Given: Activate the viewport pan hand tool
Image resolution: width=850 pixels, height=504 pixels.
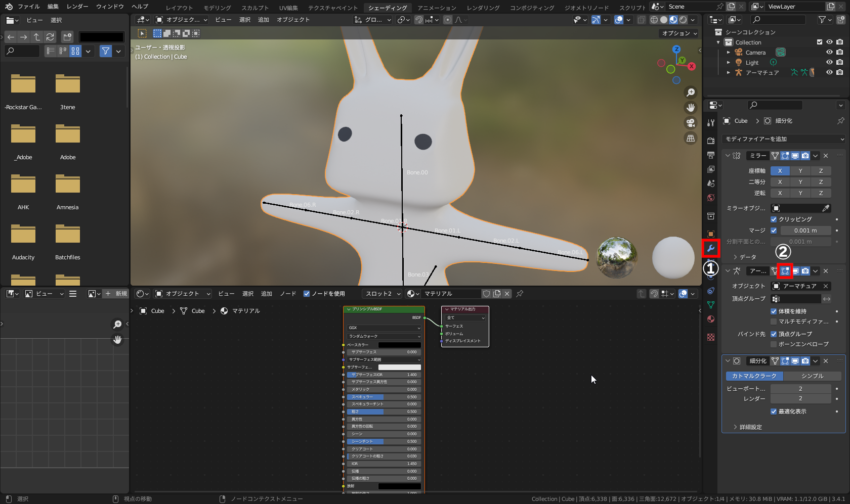Looking at the screenshot, I should coord(691,108).
